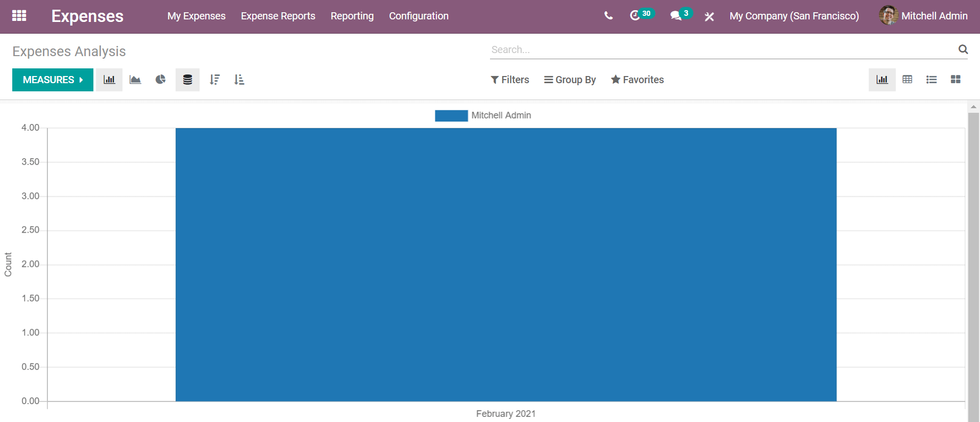Screen dimensions: 980x422
Task: Sort chart in descending order
Action: (214, 80)
